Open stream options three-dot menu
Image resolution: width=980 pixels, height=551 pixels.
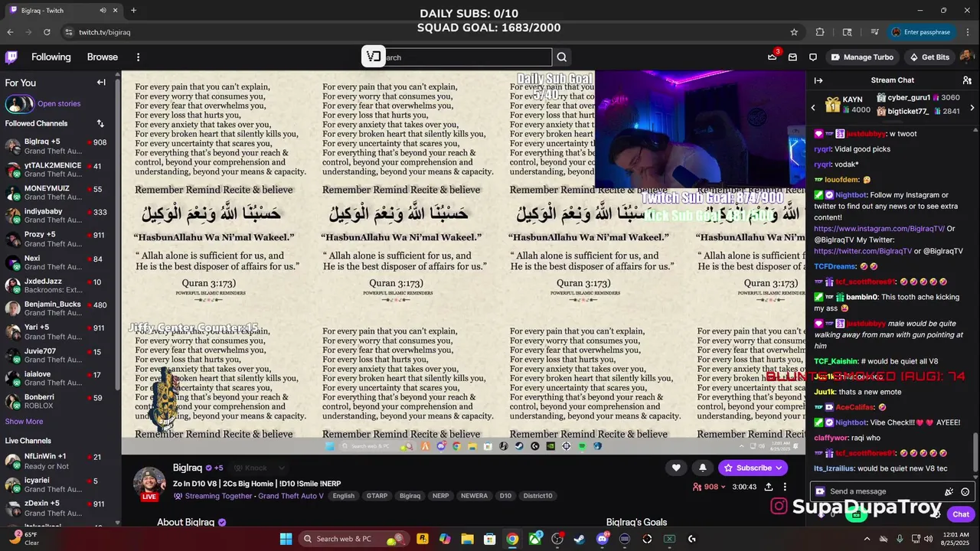785,487
